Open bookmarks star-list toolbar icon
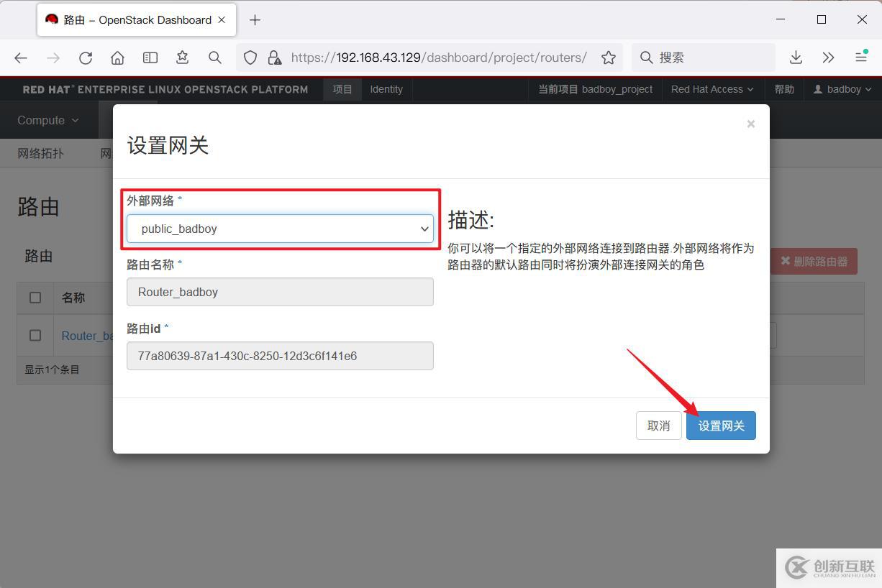Viewport: 882px width, 588px height. (x=183, y=58)
